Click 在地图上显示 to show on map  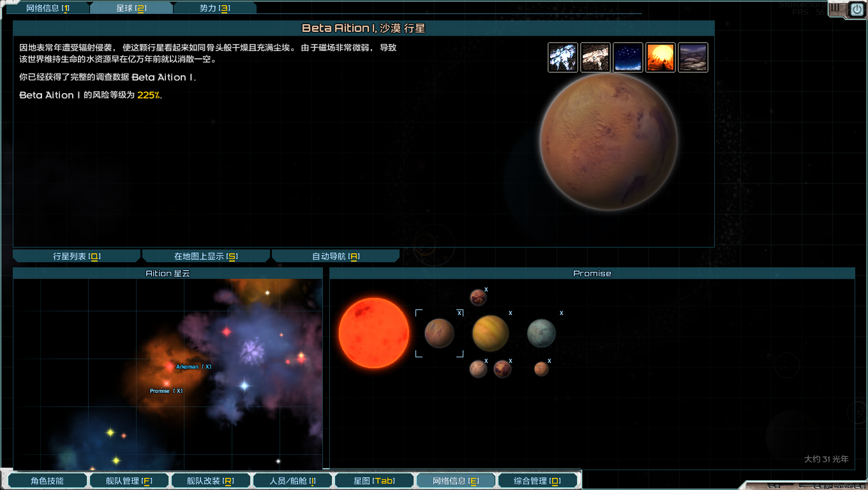206,256
